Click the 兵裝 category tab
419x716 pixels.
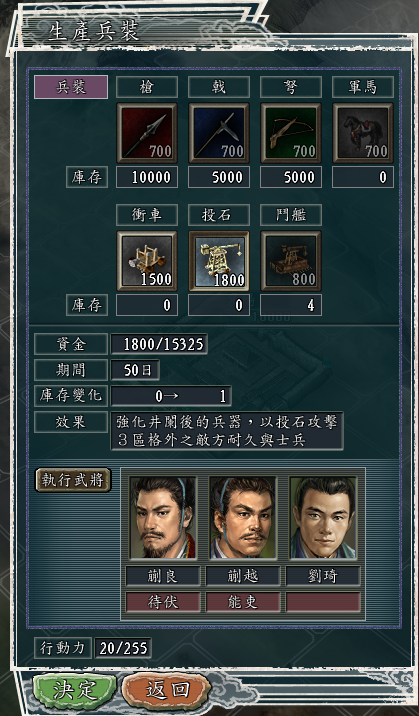(71, 87)
